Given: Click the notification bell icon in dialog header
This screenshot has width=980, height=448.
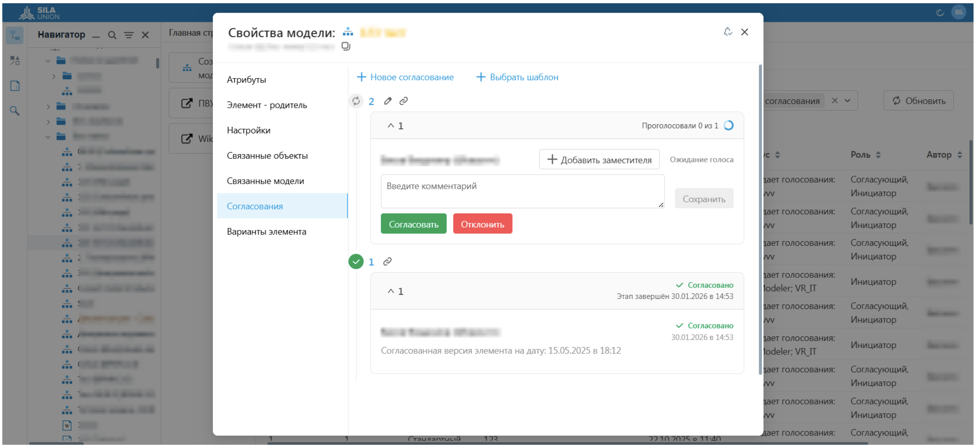Looking at the screenshot, I should tap(728, 31).
